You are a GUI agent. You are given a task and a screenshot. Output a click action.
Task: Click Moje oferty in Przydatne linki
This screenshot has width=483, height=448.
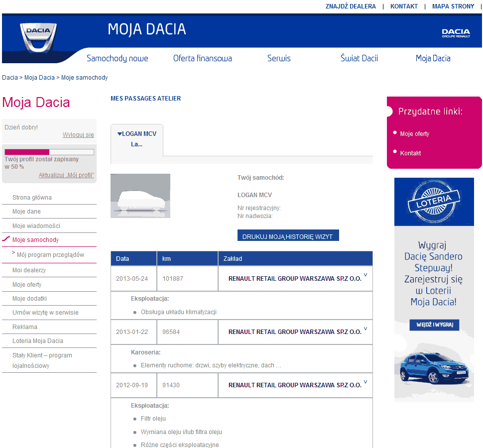(415, 133)
